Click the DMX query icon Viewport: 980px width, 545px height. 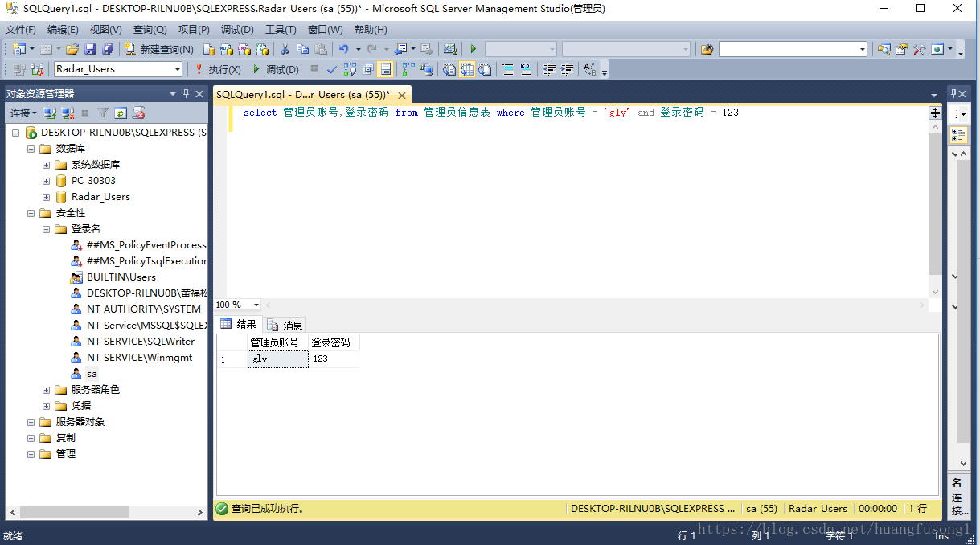pos(244,49)
